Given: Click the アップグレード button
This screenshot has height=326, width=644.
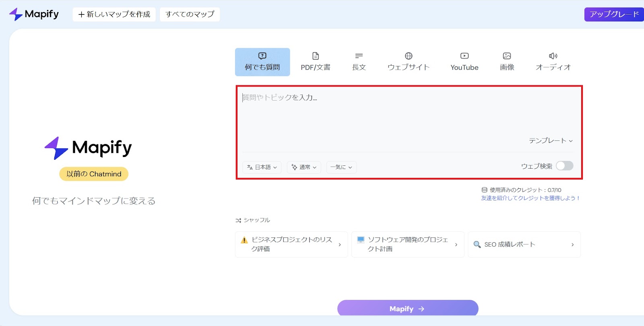Looking at the screenshot, I should coord(614,14).
